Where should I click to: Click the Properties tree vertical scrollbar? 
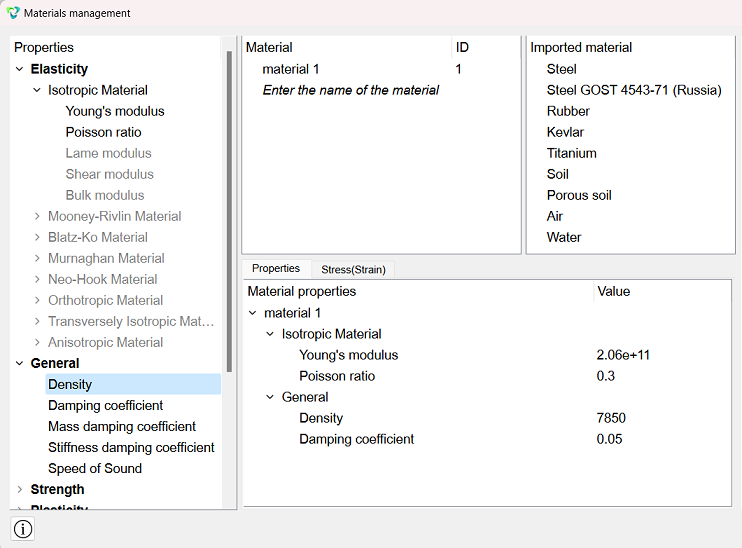pyautogui.click(x=229, y=212)
